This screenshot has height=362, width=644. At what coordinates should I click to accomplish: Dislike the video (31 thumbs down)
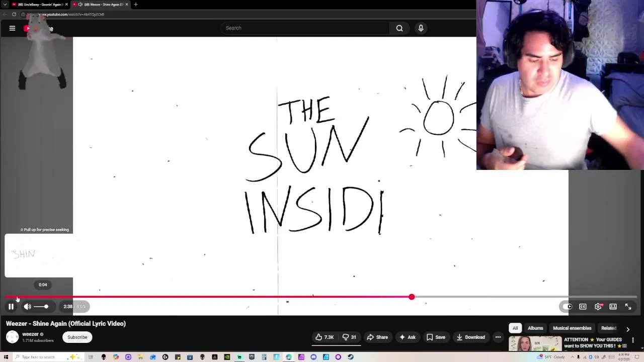click(349, 337)
